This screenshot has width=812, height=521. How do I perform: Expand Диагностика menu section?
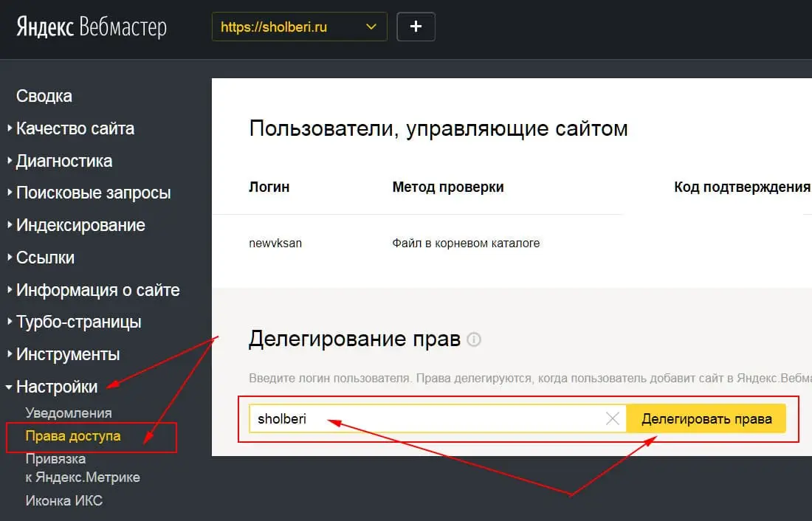coord(60,161)
